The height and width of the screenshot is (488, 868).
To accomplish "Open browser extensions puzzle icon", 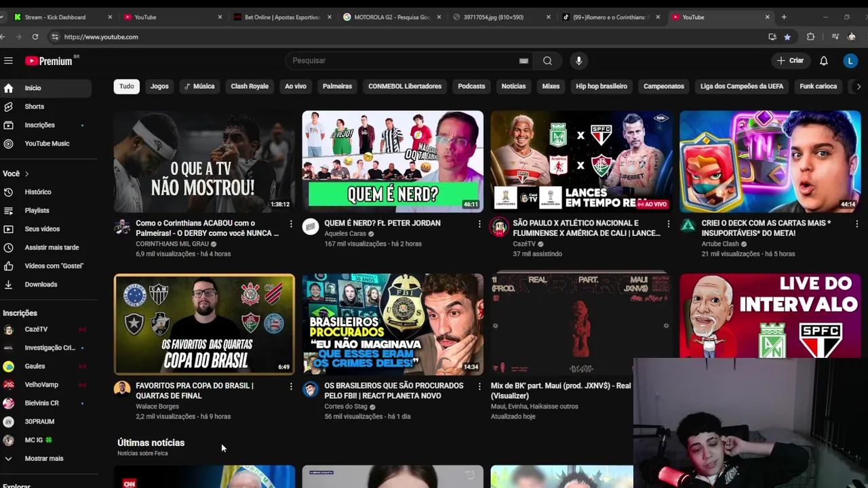I will coord(810,37).
